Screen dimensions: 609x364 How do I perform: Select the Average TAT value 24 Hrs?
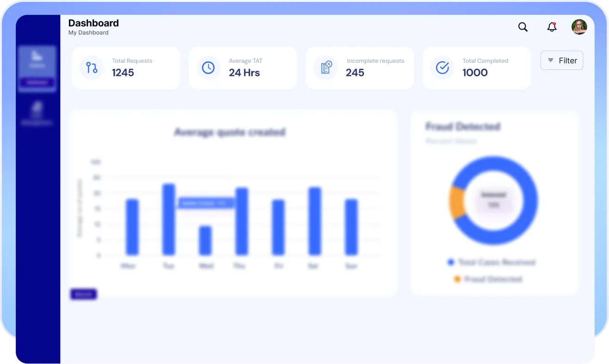click(x=244, y=73)
